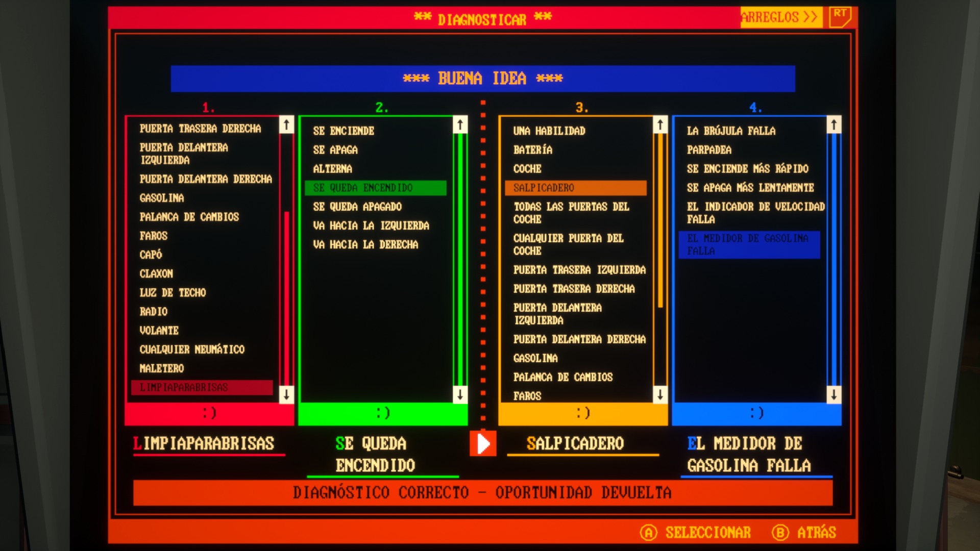Click the scroll down arrow in list 3
This screenshot has height=551, width=980.
(660, 394)
